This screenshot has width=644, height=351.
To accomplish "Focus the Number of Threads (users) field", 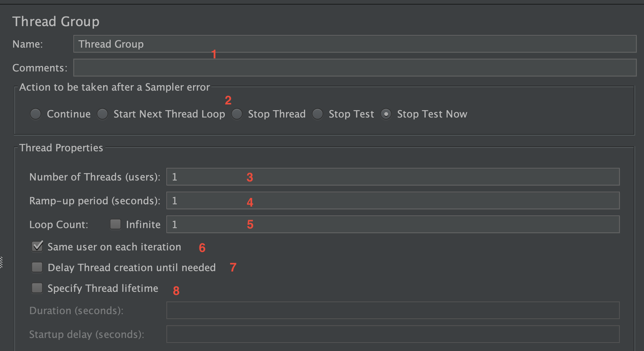I will tap(392, 177).
